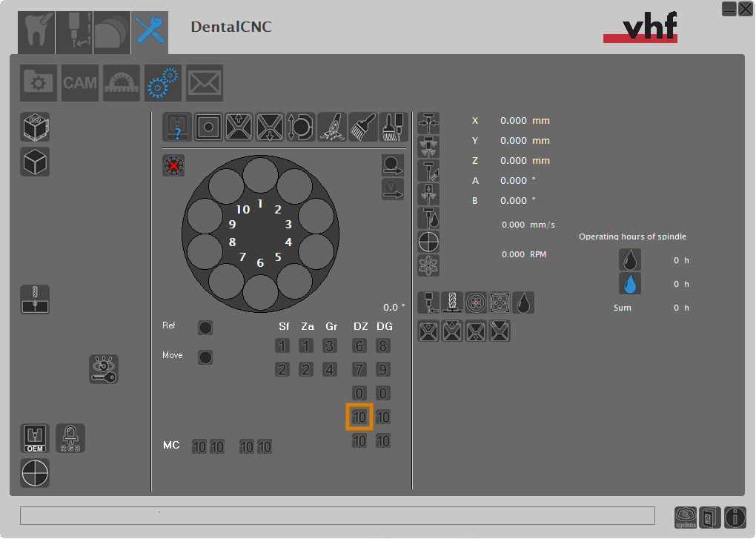Toggle indicator 1 under Sf
The width and height of the screenshot is (756, 539).
(282, 345)
